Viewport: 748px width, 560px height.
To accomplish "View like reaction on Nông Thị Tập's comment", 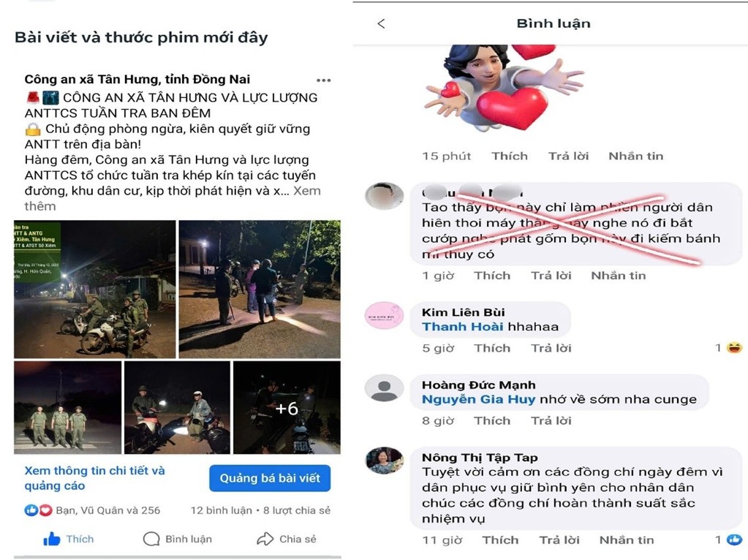I will click(734, 540).
